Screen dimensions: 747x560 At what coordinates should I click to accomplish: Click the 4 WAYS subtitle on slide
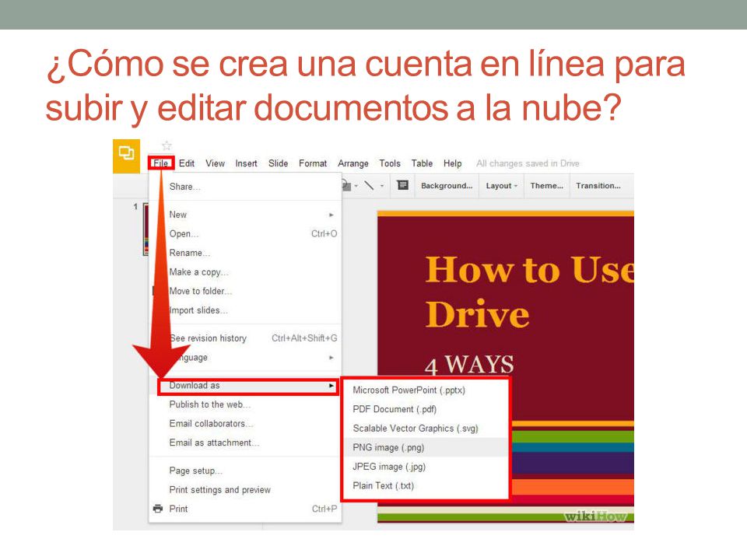[469, 365]
